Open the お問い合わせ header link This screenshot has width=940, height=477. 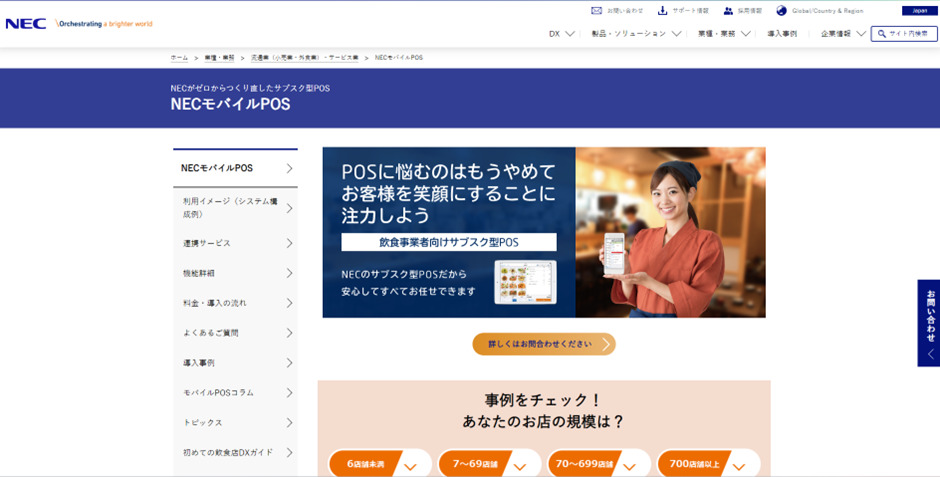625,11
